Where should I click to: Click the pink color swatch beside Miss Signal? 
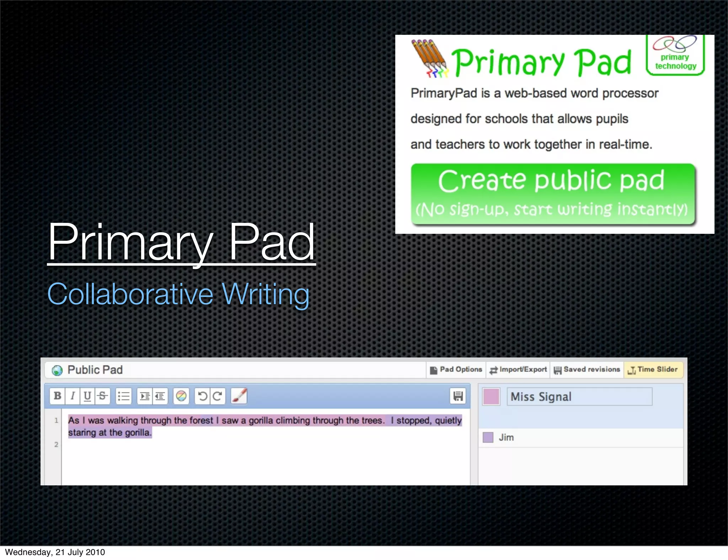click(491, 397)
